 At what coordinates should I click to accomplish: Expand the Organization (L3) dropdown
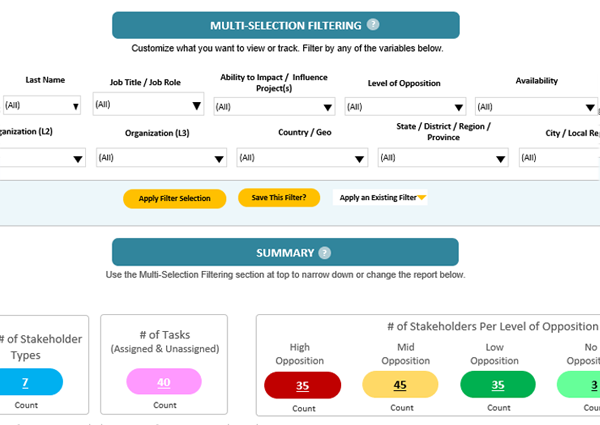pyautogui.click(x=161, y=158)
